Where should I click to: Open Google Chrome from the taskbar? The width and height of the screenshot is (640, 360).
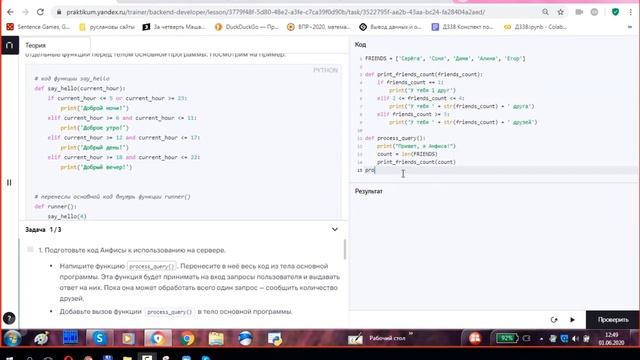[x=187, y=338]
